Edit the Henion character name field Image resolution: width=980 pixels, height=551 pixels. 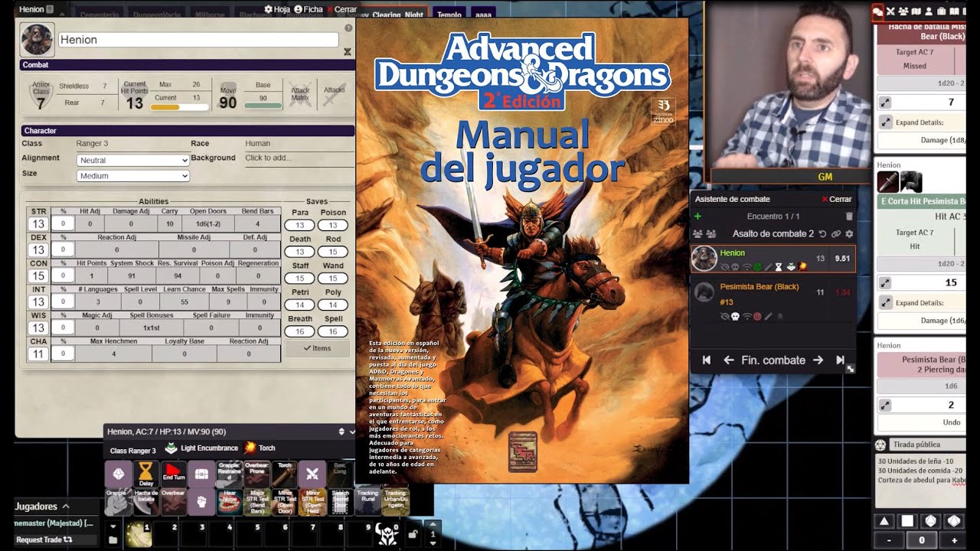(x=198, y=40)
